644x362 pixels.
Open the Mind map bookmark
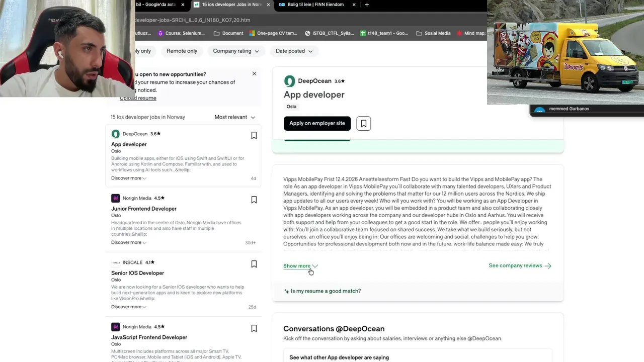point(471,33)
